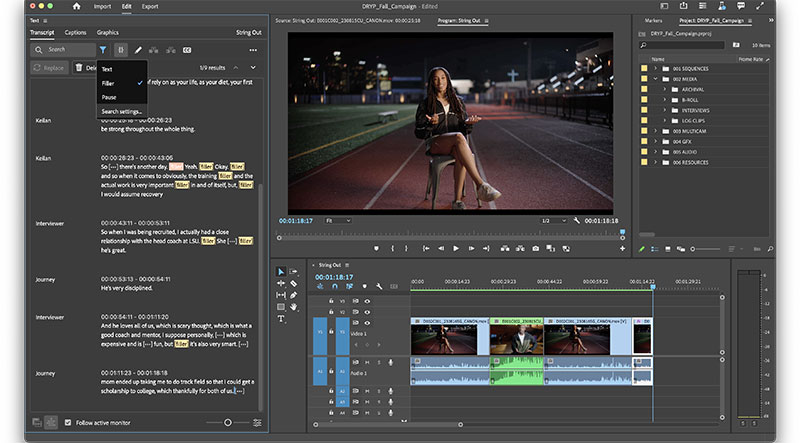Select the Pen tool in timeline toolbox
This screenshot has height=443, width=800.
coord(293,295)
